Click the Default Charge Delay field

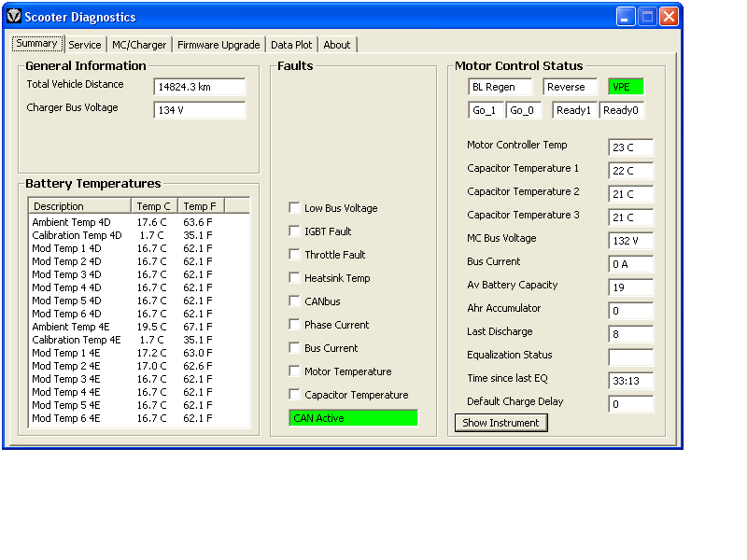pyautogui.click(x=631, y=404)
